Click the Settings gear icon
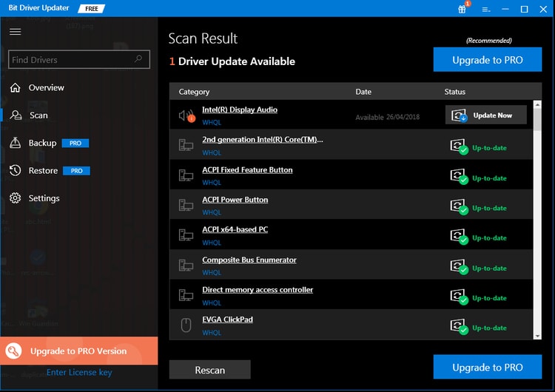The image size is (555, 392). [16, 197]
